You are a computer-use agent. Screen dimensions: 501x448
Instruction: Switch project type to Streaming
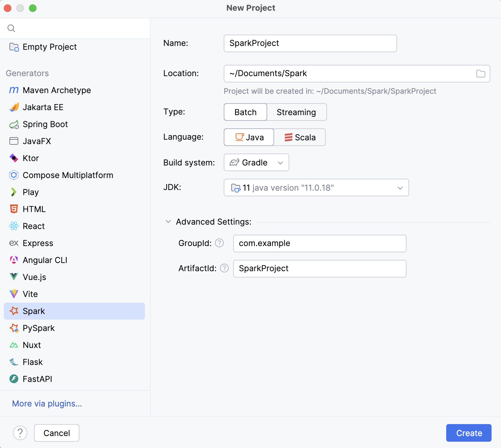pyautogui.click(x=296, y=112)
